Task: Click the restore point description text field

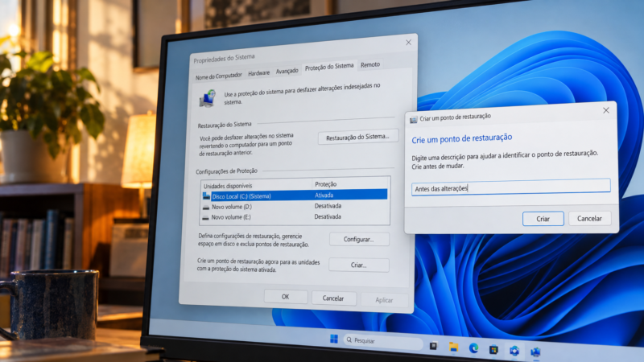Action: tap(511, 187)
